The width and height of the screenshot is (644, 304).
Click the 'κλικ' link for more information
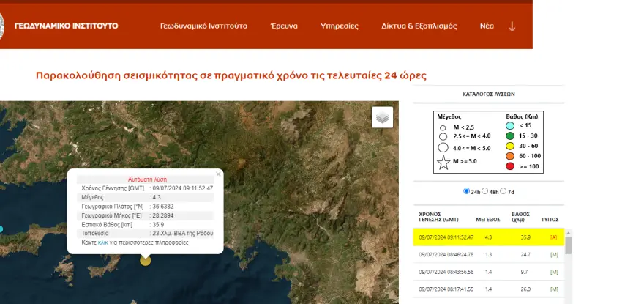click(x=102, y=242)
